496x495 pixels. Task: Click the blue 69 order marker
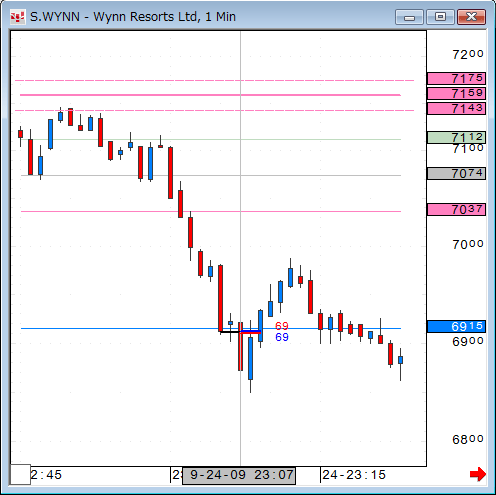(x=282, y=337)
